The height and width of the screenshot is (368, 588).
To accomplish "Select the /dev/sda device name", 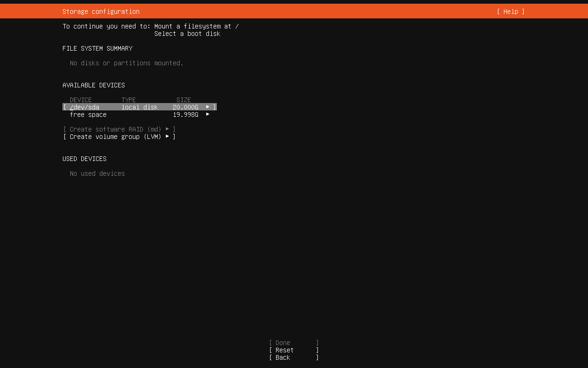I will (x=85, y=107).
